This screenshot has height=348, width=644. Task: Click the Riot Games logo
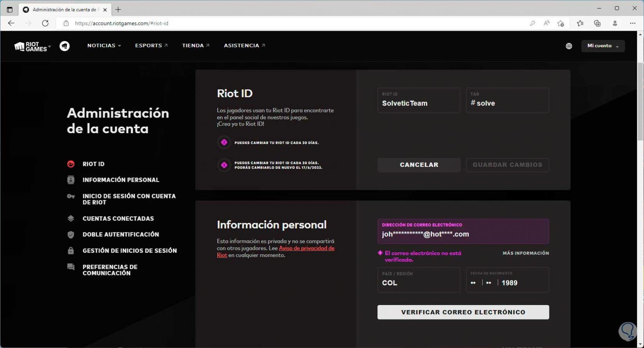[x=30, y=46]
